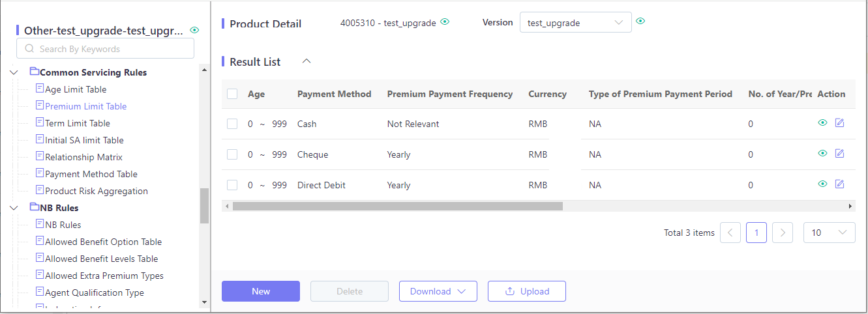The height and width of the screenshot is (314, 868).
Task: Click the search magnifier icon in keyword box
Action: click(29, 49)
